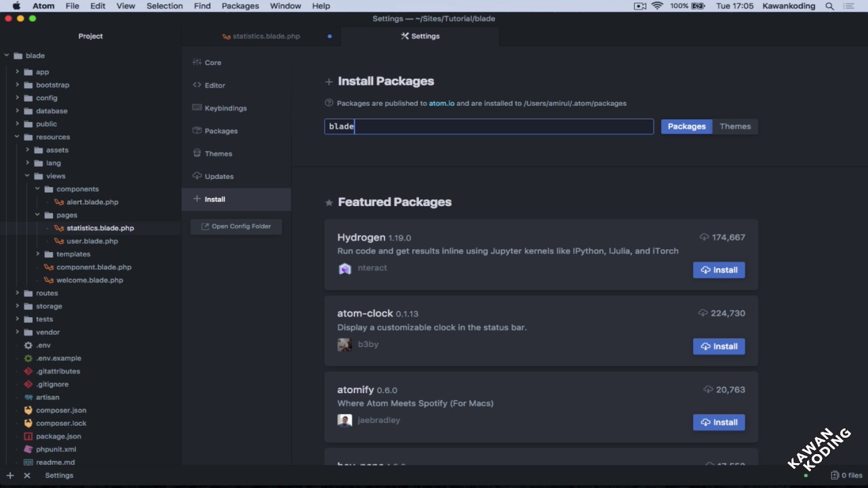Screen dimensions: 868x488
Task: Open the notification center list icon
Action: point(850,6)
